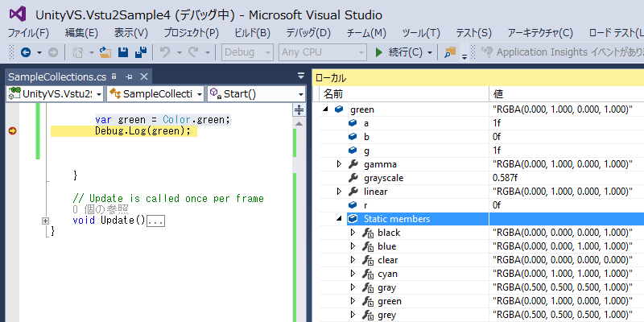Expand the blue static member
This screenshot has height=322, width=644.
[x=353, y=246]
